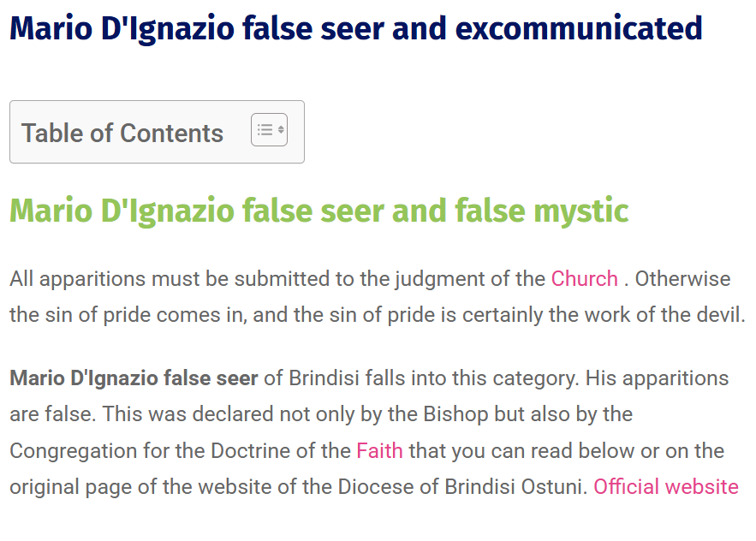The width and height of the screenshot is (756, 541).
Task: Select the page title about Mario D'Ignazio
Action: click(x=355, y=27)
